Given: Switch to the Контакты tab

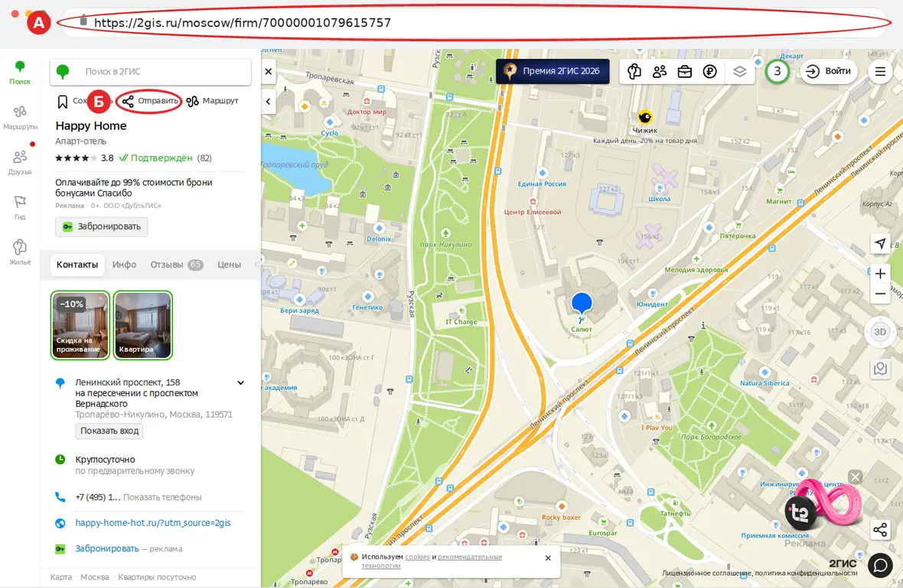Looking at the screenshot, I should [x=77, y=265].
